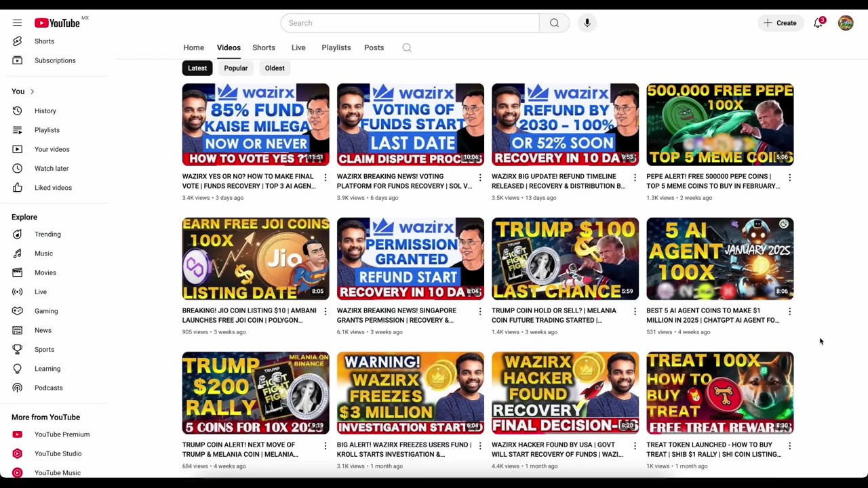Start voice search with microphone
This screenshot has height=488, width=868.
coord(587,23)
